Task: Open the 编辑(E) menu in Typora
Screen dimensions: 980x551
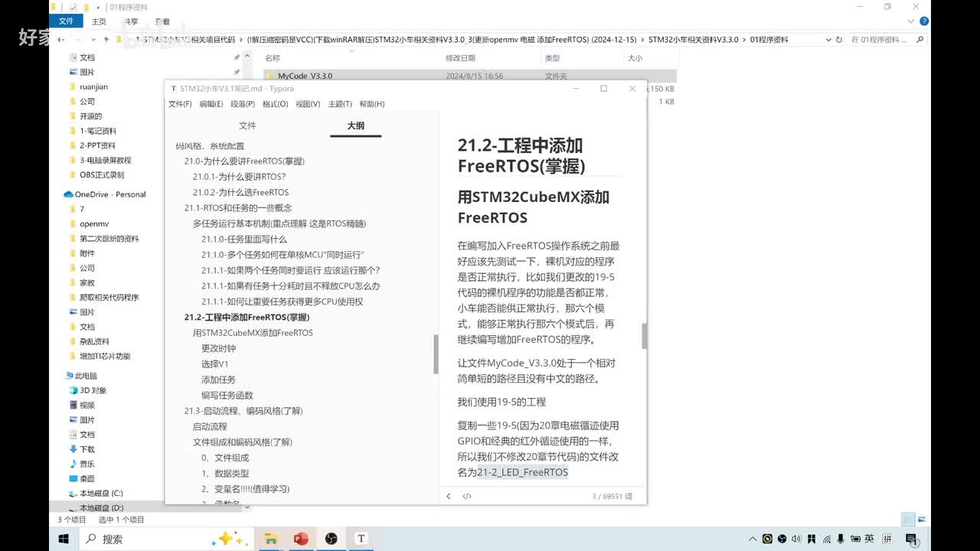Action: 211,104
